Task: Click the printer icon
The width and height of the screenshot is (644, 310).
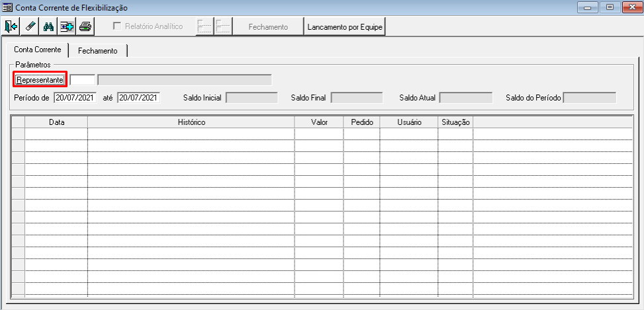Action: coord(86,26)
